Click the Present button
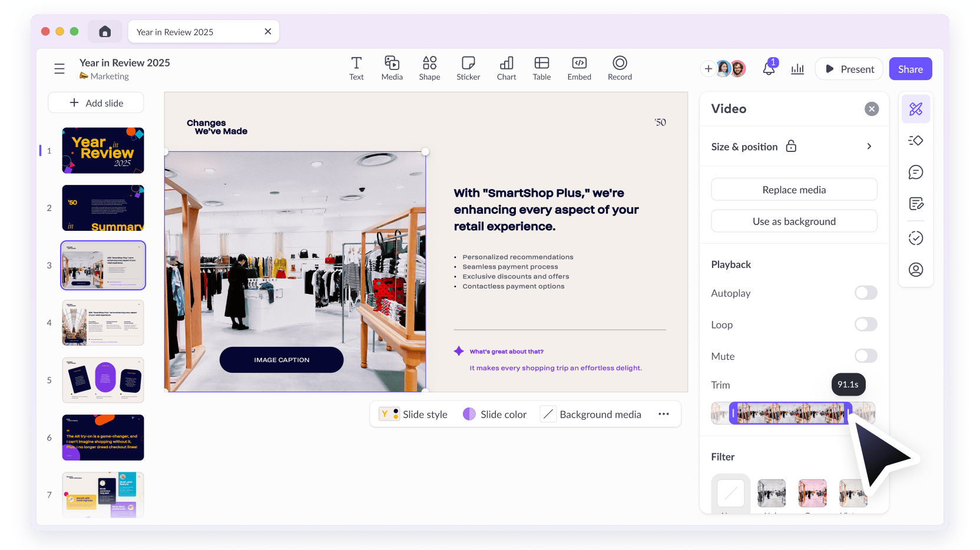 849,69
